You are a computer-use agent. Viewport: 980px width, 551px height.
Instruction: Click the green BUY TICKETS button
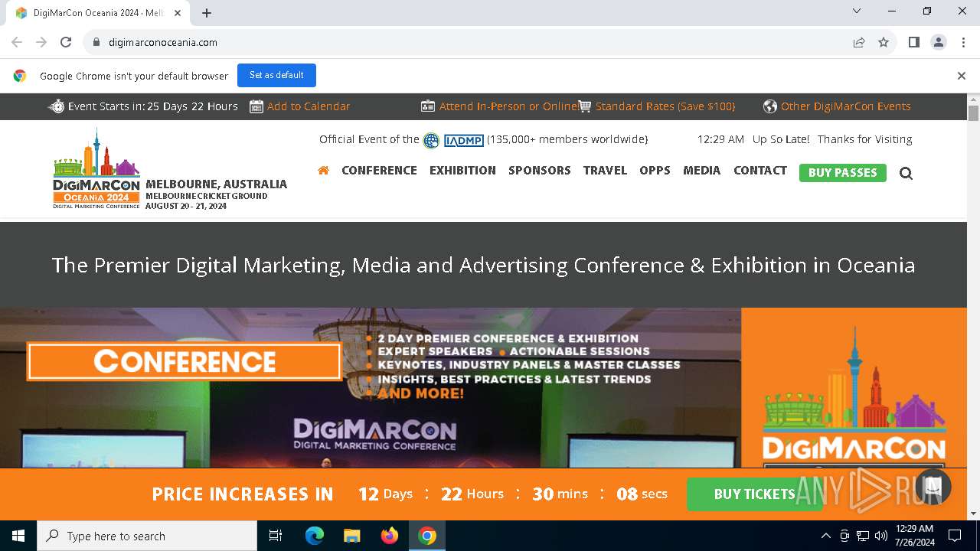pos(754,494)
